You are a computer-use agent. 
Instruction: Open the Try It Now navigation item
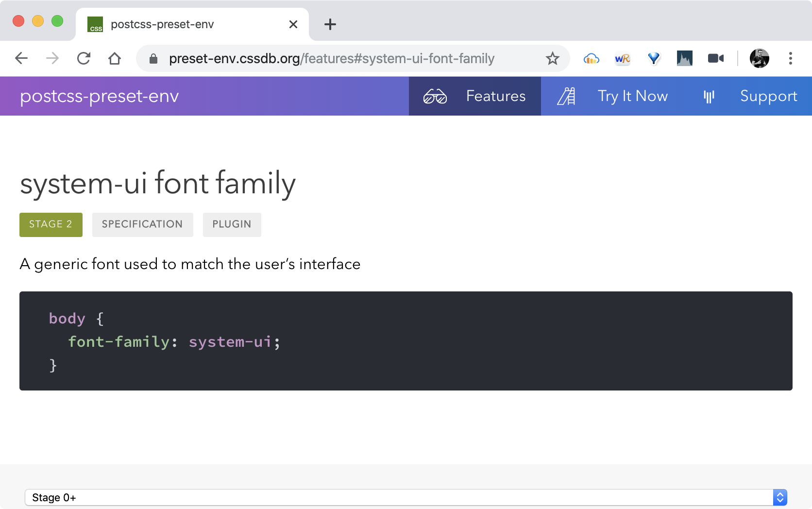613,96
